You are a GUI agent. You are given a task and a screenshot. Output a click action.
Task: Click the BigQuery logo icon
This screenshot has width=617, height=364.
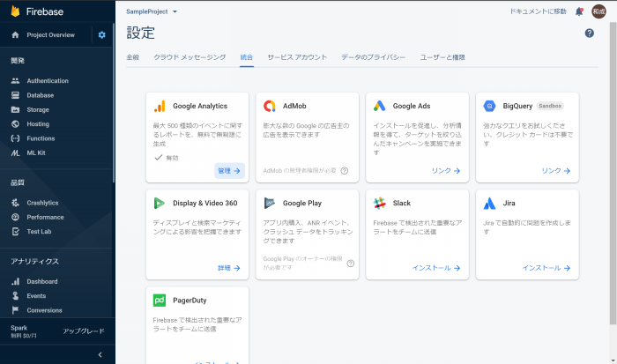click(489, 106)
